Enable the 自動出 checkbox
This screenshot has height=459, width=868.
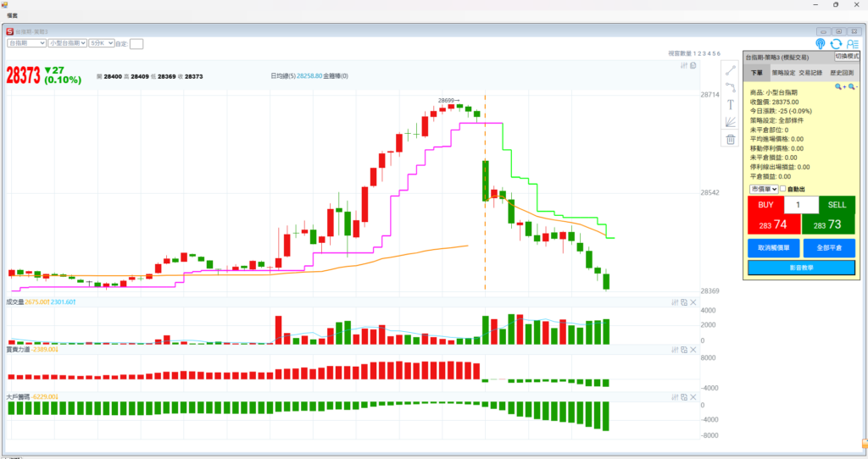782,189
